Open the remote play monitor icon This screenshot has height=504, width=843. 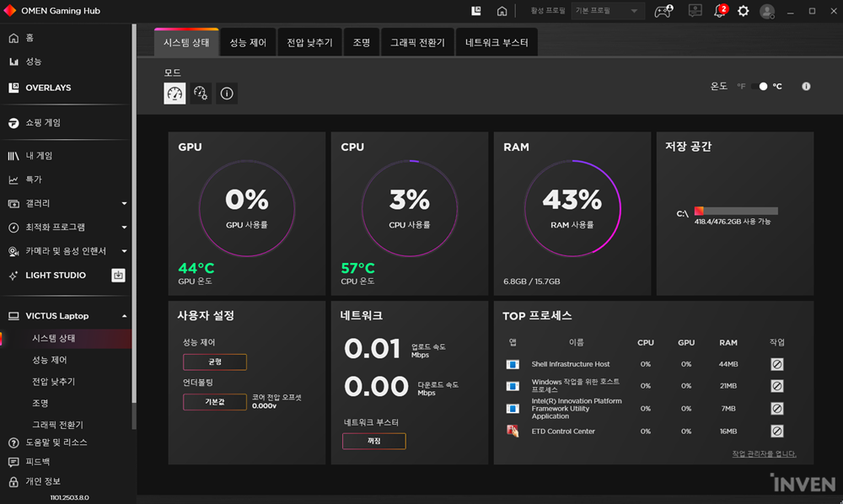pyautogui.click(x=695, y=11)
